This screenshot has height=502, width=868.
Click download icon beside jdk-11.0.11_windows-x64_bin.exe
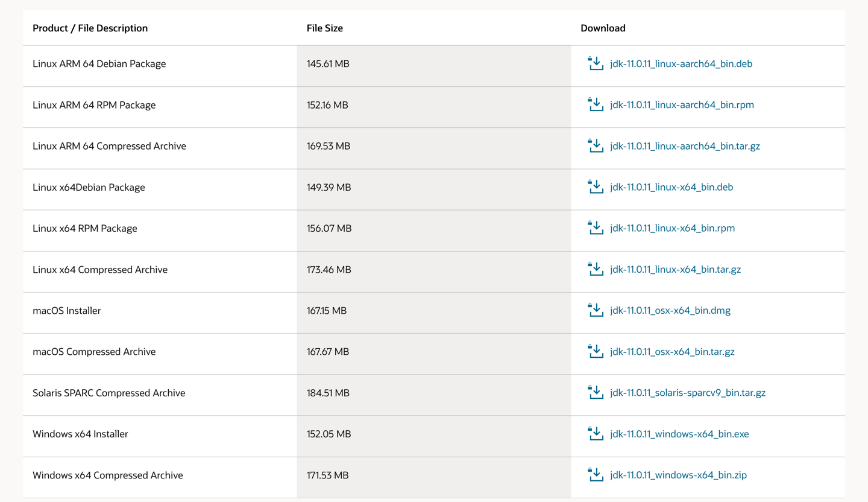click(x=596, y=433)
